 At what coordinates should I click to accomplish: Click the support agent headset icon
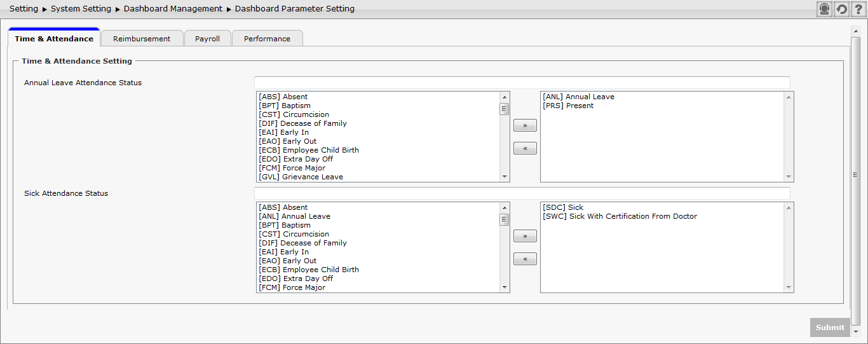coord(824,9)
